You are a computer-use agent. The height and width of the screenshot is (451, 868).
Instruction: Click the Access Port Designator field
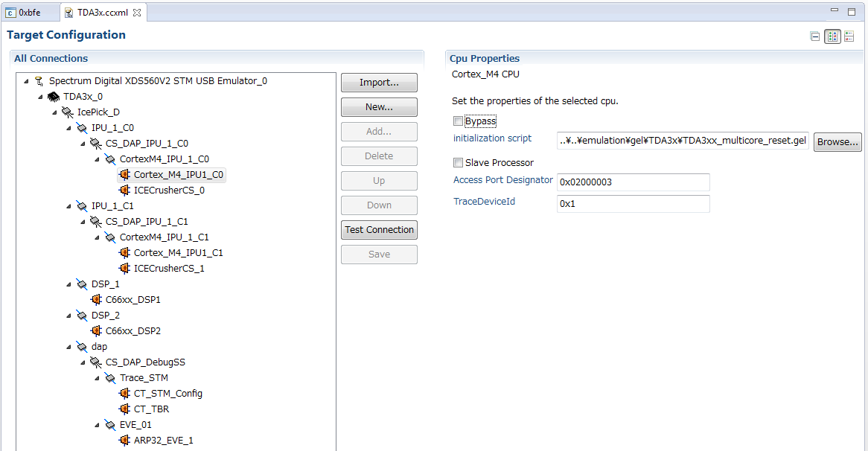(x=633, y=182)
